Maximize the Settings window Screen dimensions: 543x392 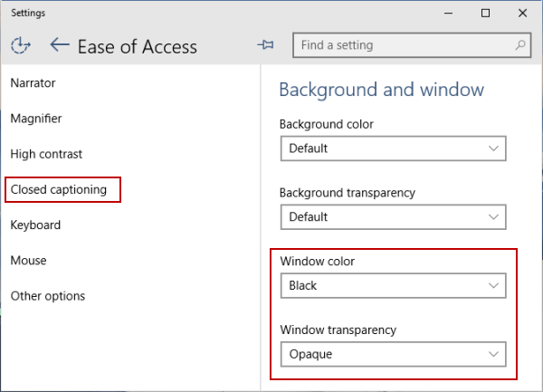point(485,14)
